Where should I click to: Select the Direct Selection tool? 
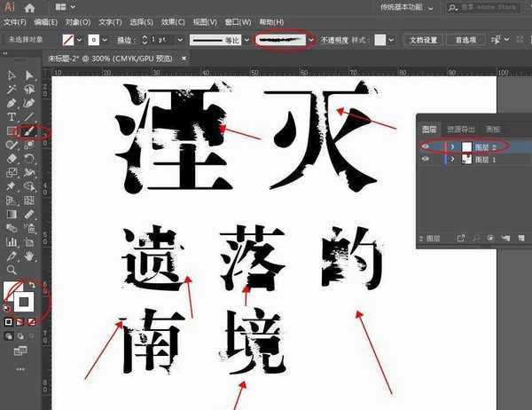29,75
